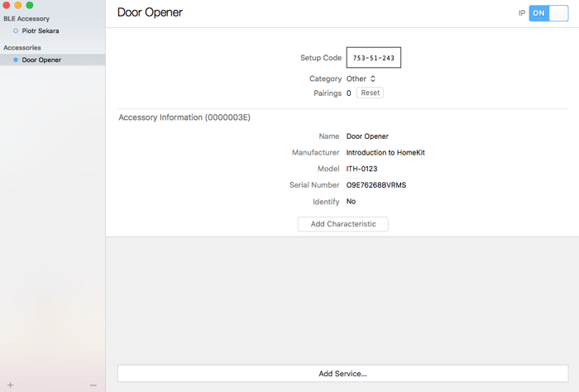Select Piotr Sekara in the sidebar

[x=40, y=31]
